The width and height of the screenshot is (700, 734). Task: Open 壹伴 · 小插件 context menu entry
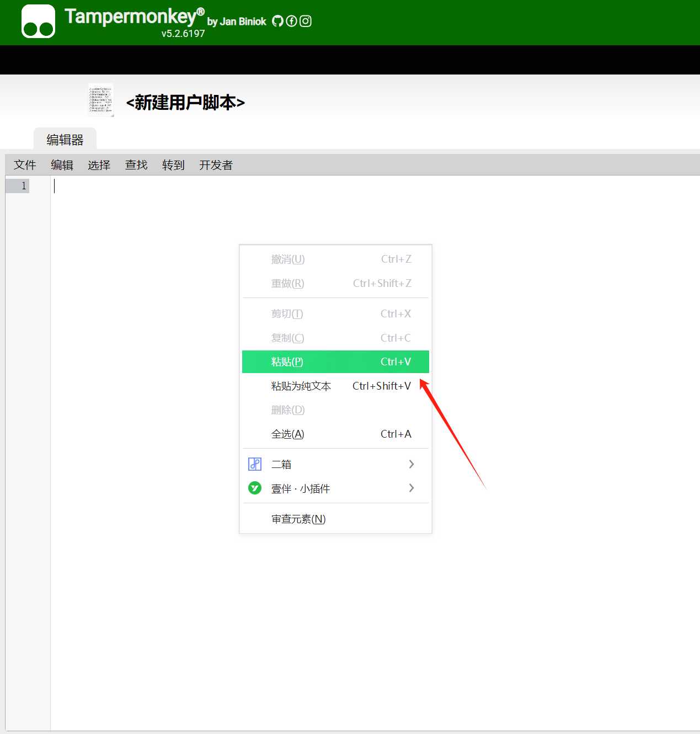[335, 488]
